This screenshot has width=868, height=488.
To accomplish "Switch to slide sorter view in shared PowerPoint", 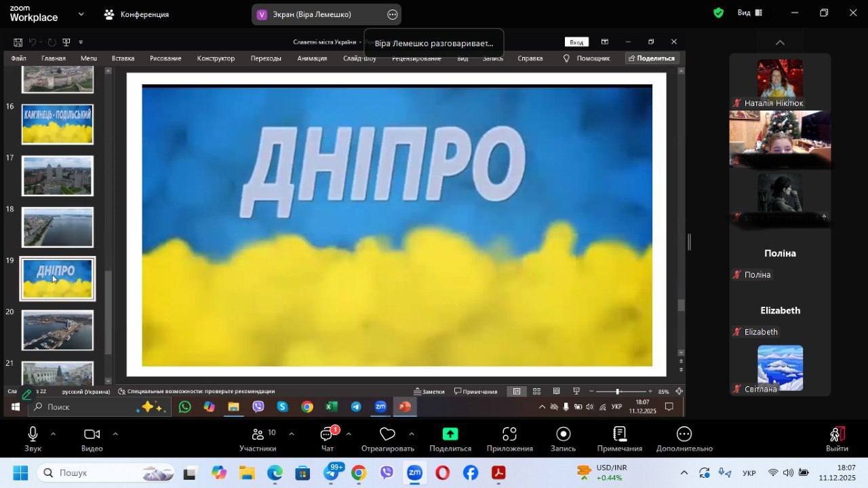I will click(x=536, y=392).
